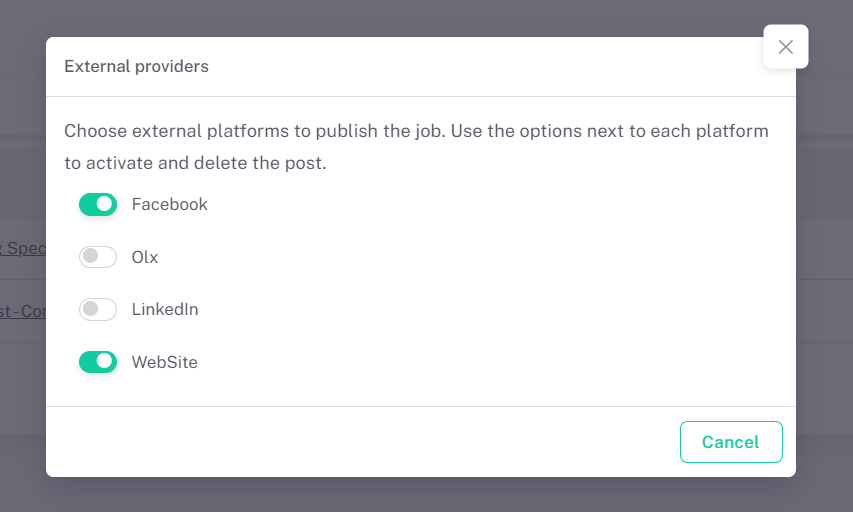Click empty footer area left of Cancel
The height and width of the screenshot is (512, 853).
[x=360, y=442]
